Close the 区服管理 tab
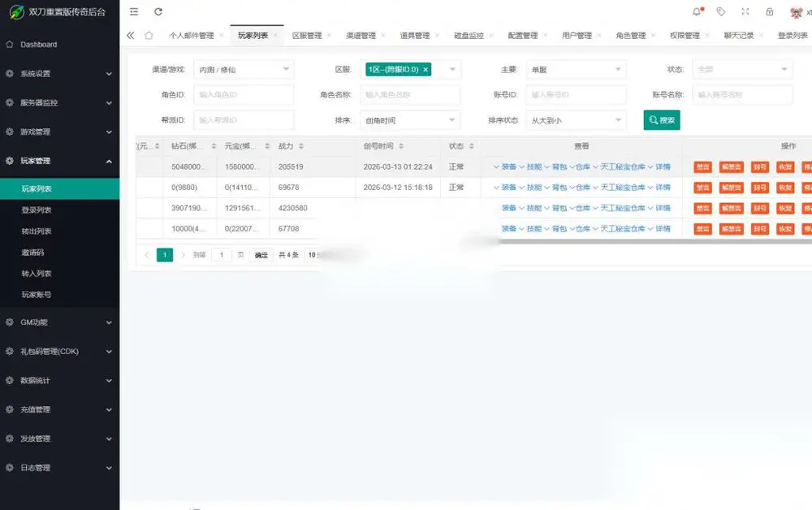Image resolution: width=812 pixels, height=510 pixels. [x=329, y=35]
